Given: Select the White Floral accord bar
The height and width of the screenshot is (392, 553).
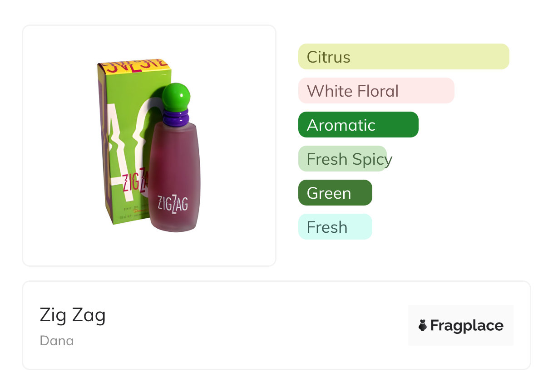Looking at the screenshot, I should [376, 91].
